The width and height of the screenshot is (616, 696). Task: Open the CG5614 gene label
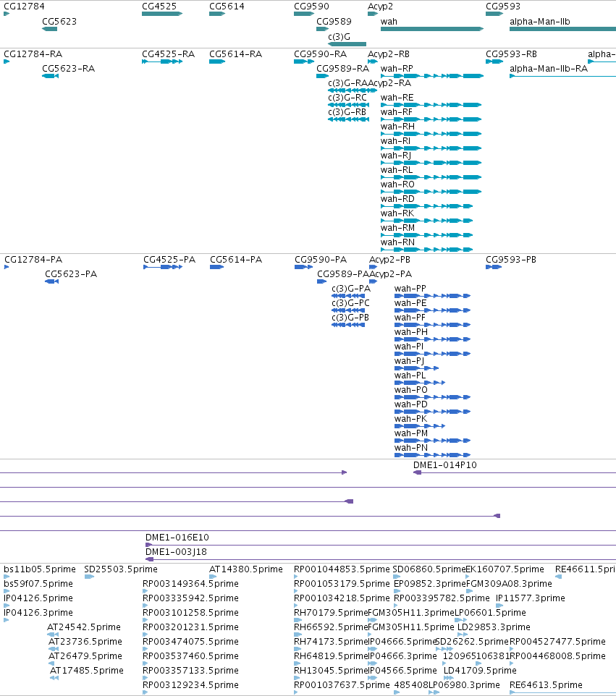(x=227, y=7)
